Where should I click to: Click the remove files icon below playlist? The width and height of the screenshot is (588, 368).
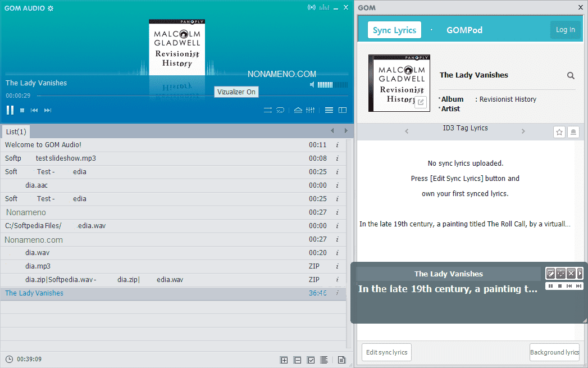297,360
